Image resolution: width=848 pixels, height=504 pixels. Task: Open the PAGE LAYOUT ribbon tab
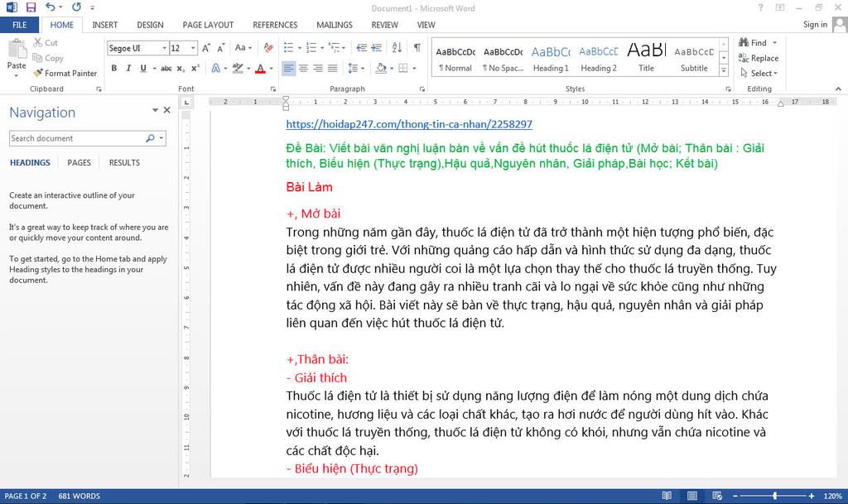208,25
